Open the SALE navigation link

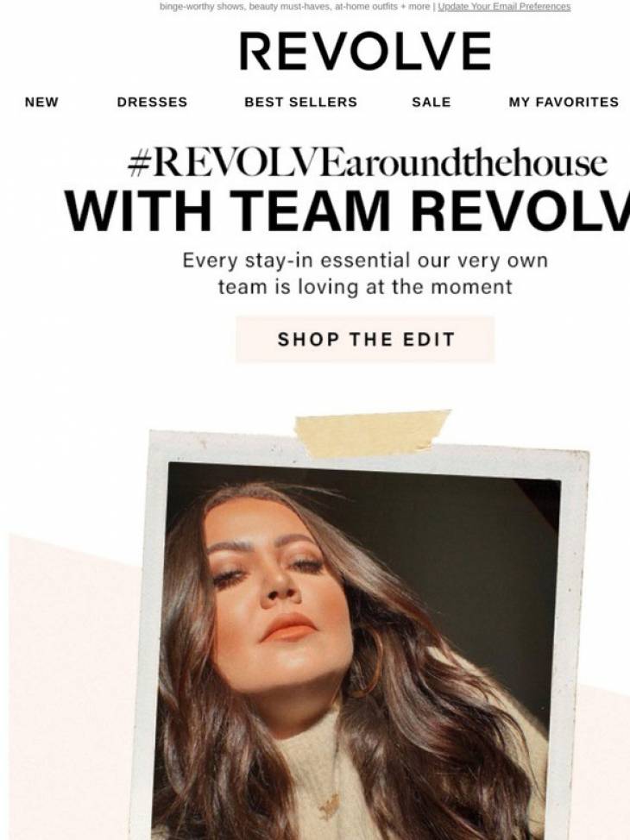point(432,102)
